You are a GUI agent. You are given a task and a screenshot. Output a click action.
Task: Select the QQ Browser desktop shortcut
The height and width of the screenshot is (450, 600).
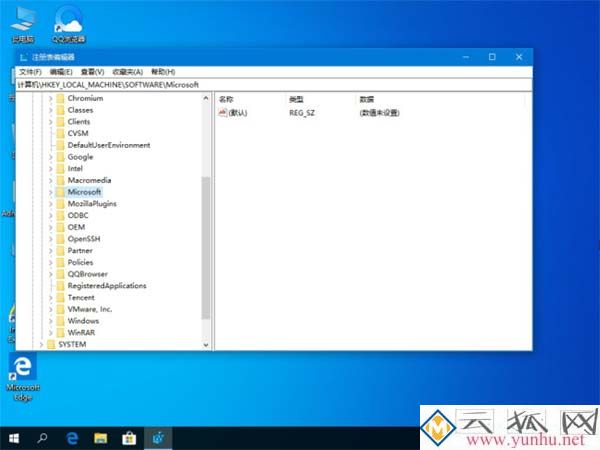[x=69, y=24]
